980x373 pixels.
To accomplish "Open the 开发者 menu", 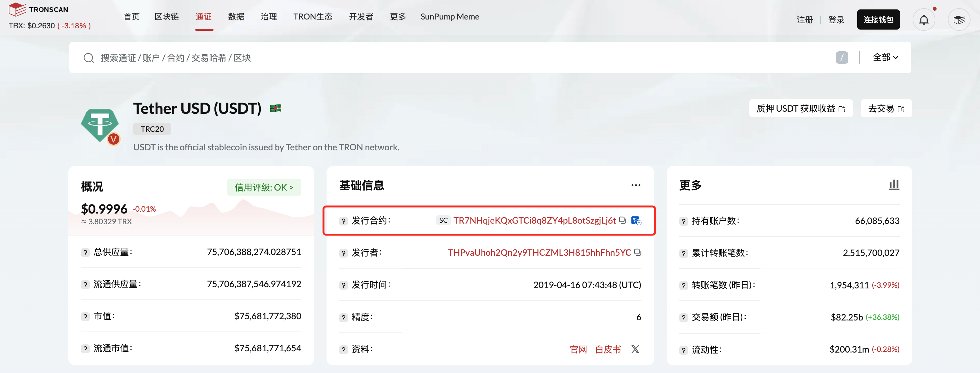I will click(361, 17).
